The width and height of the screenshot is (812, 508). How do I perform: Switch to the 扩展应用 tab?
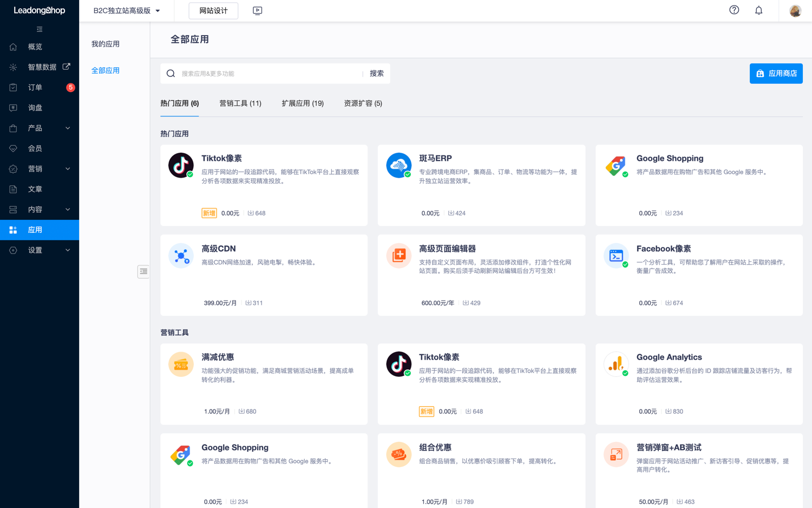pyautogui.click(x=302, y=103)
